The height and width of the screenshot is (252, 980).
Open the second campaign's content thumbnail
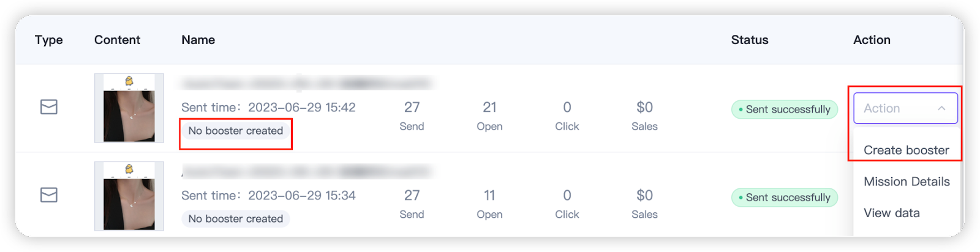point(129,196)
